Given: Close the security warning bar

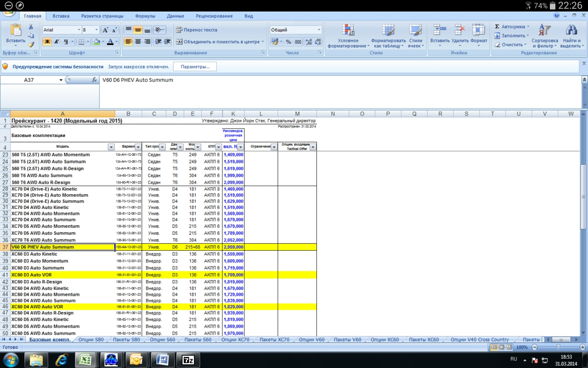Looking at the screenshot, I should pyautogui.click(x=584, y=63).
